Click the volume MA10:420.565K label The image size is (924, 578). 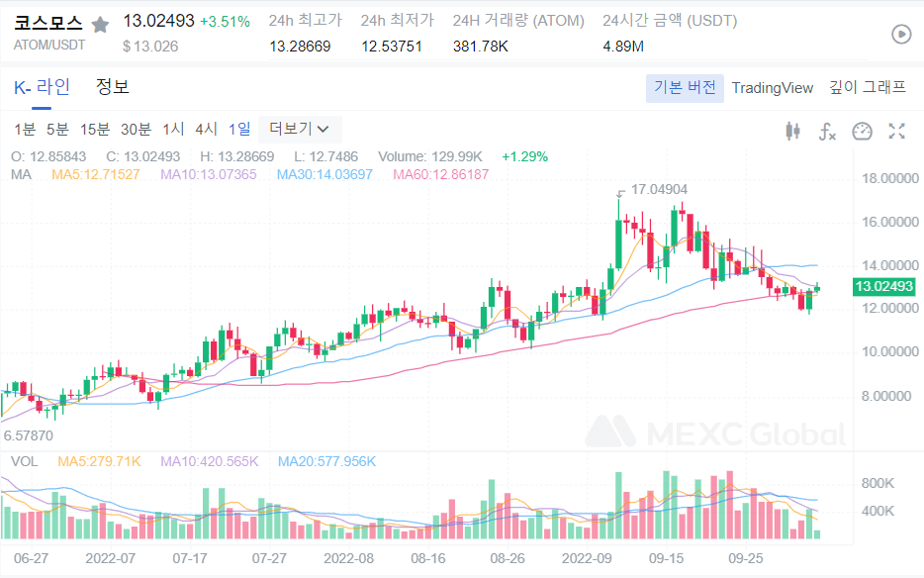[x=209, y=461]
